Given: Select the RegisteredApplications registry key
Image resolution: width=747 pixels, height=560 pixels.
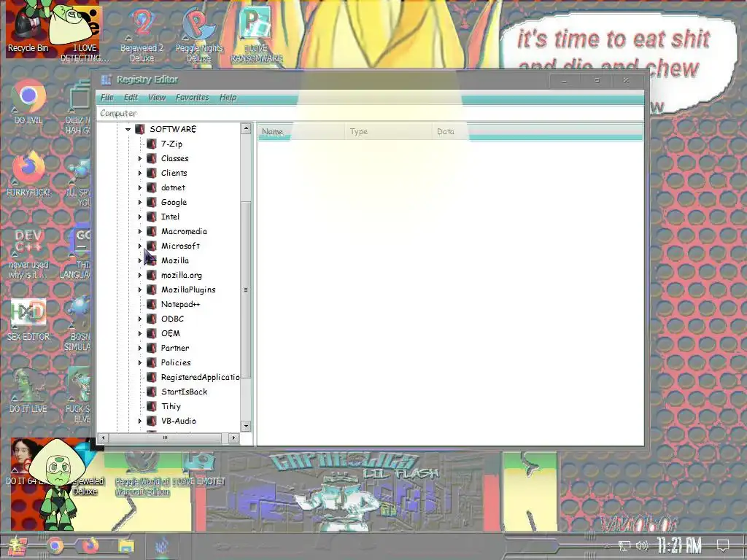Looking at the screenshot, I should (200, 377).
